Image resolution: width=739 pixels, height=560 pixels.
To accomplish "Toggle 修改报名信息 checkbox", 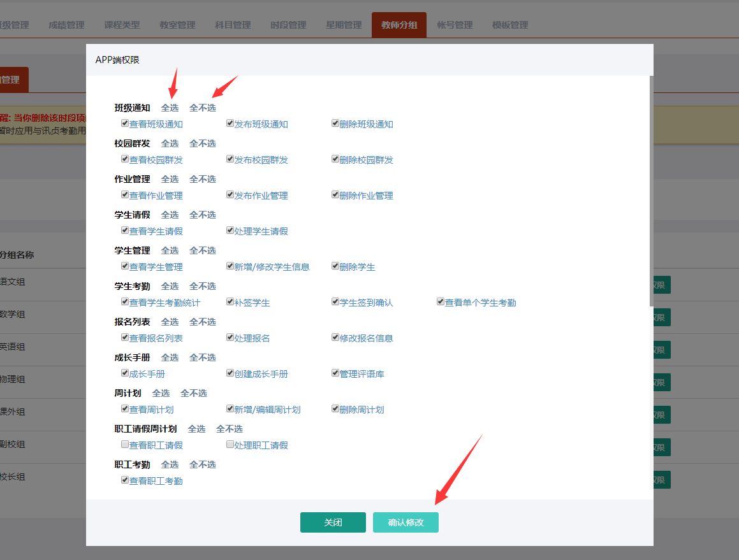I will pos(335,337).
